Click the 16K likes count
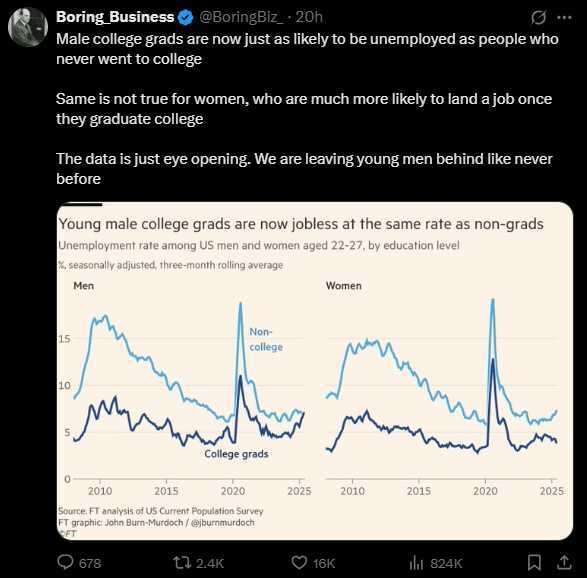 324,563
